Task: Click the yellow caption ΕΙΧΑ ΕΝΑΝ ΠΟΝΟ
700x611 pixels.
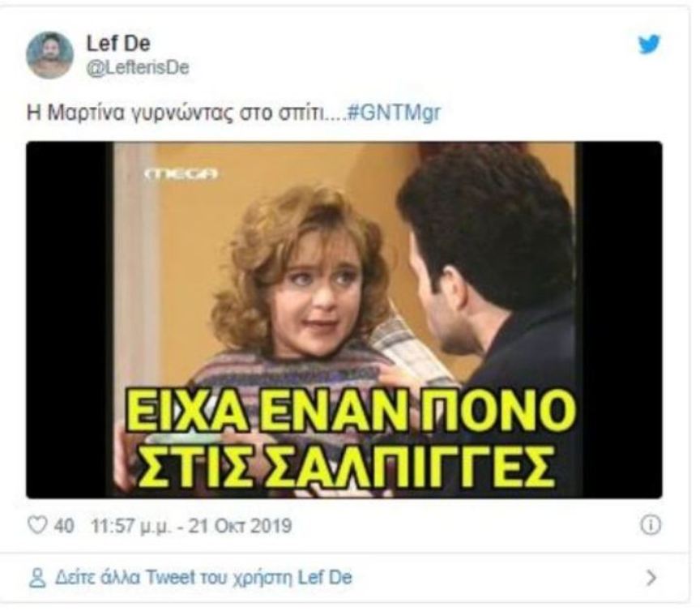Action: coord(351,411)
